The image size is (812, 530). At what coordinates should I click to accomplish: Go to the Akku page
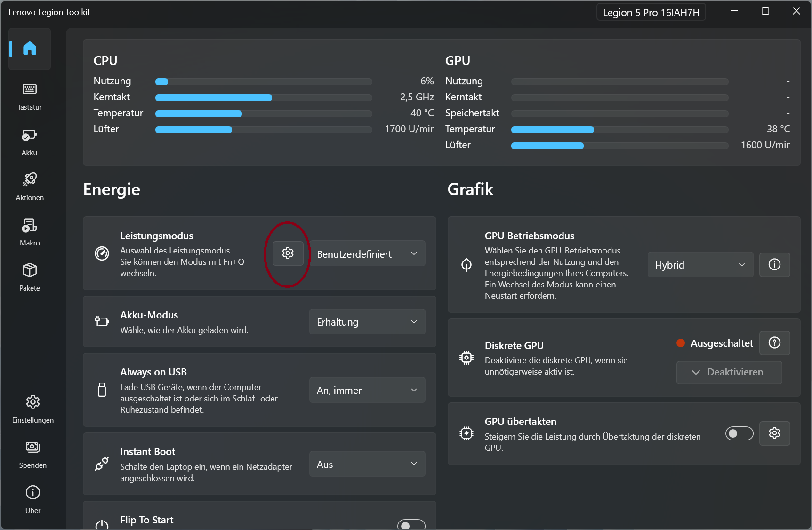(29, 142)
